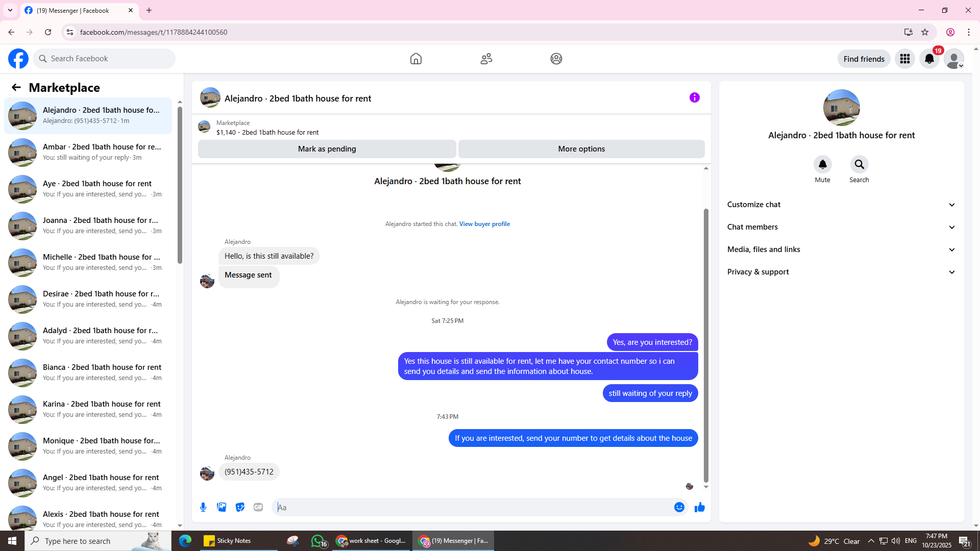The height and width of the screenshot is (551, 980).
Task: Open the Facebook menu grid icon
Action: (904, 59)
